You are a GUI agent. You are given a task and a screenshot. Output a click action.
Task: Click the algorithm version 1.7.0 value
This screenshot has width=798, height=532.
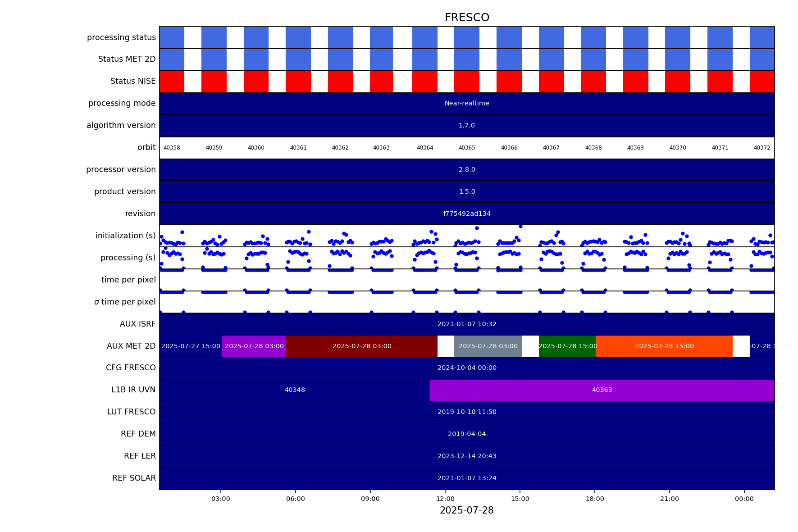coord(466,126)
